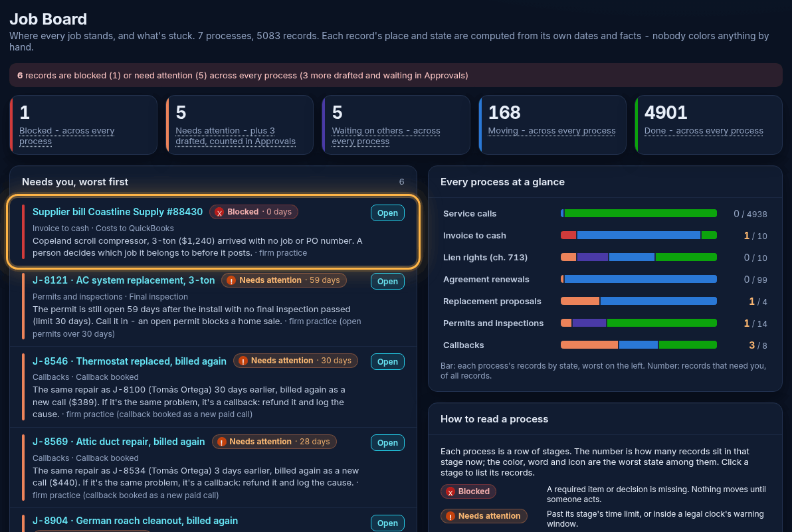This screenshot has height=532, width=792.
Task: Click the Job Board page title
Action: click(48, 19)
